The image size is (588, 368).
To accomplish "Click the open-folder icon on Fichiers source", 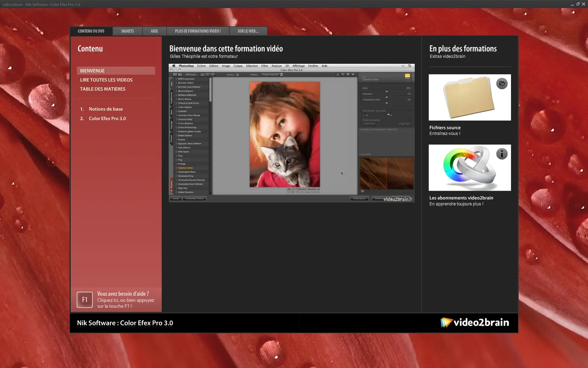I will [x=502, y=83].
